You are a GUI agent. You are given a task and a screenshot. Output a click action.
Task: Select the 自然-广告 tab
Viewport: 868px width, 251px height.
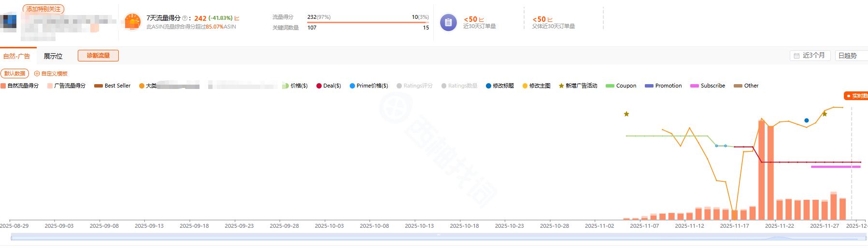pos(17,56)
